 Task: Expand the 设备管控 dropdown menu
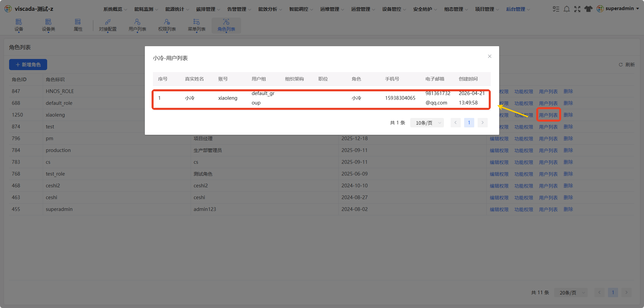coord(394,9)
